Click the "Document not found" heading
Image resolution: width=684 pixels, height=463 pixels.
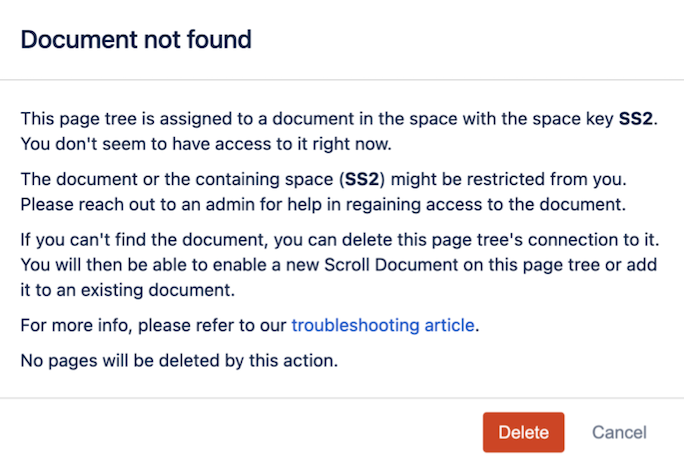coord(136,40)
